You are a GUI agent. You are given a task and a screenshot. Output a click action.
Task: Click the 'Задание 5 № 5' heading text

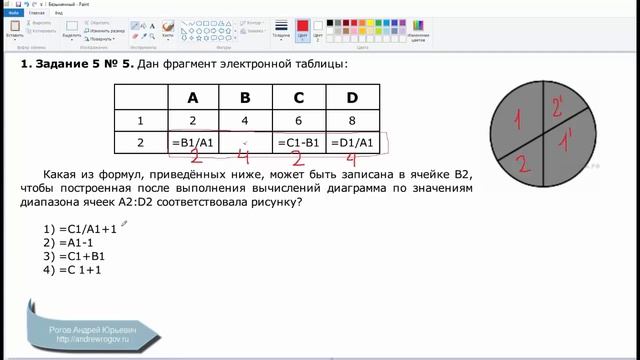click(x=84, y=64)
